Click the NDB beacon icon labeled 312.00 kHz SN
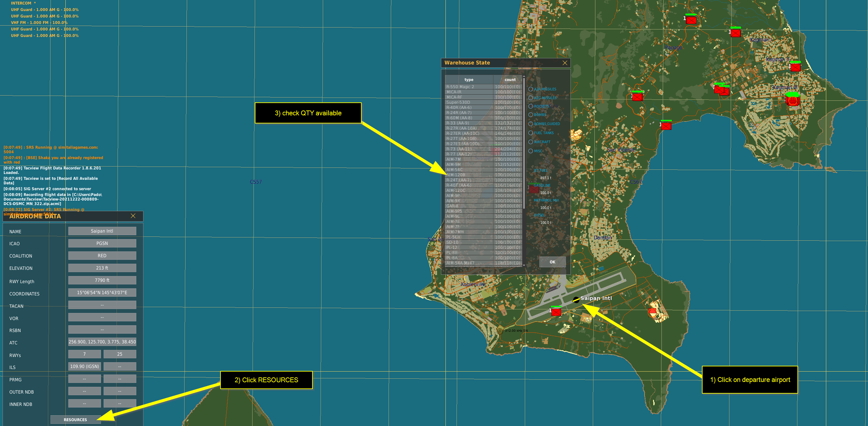 point(500,331)
